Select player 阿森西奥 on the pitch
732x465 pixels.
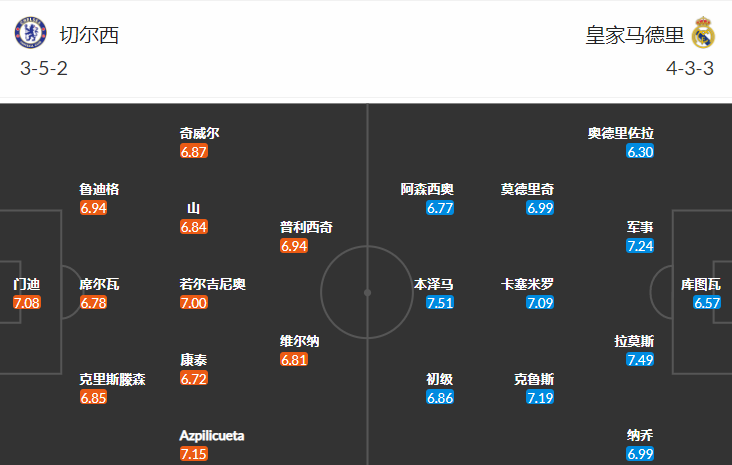coord(427,189)
